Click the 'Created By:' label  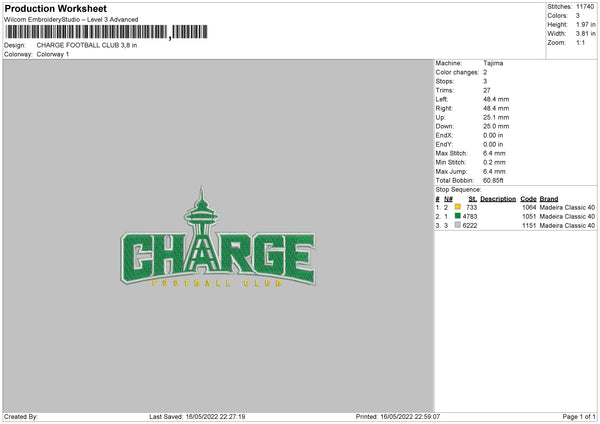click(x=21, y=417)
